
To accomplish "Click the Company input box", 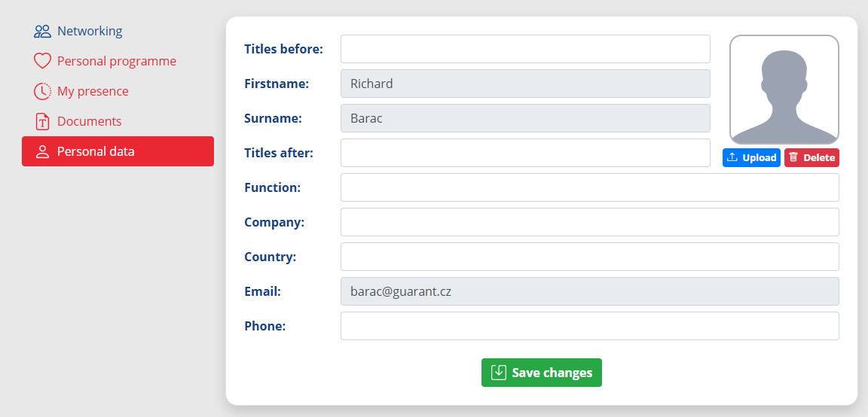I will 589,222.
